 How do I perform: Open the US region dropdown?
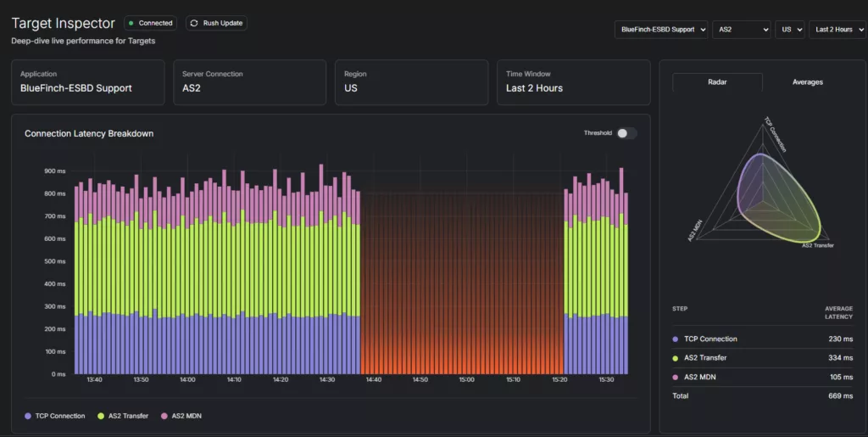coord(790,30)
